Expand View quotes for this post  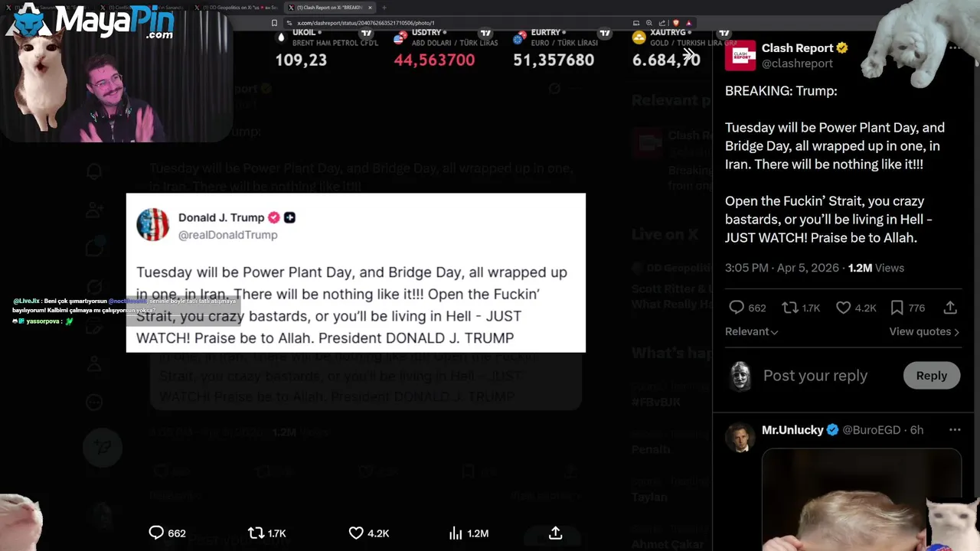pos(923,331)
